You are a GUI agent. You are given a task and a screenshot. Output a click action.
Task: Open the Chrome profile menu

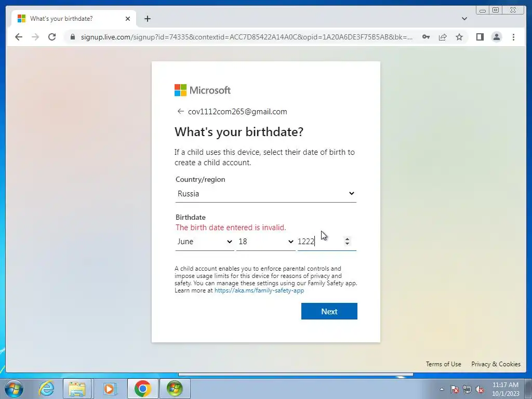coord(496,37)
